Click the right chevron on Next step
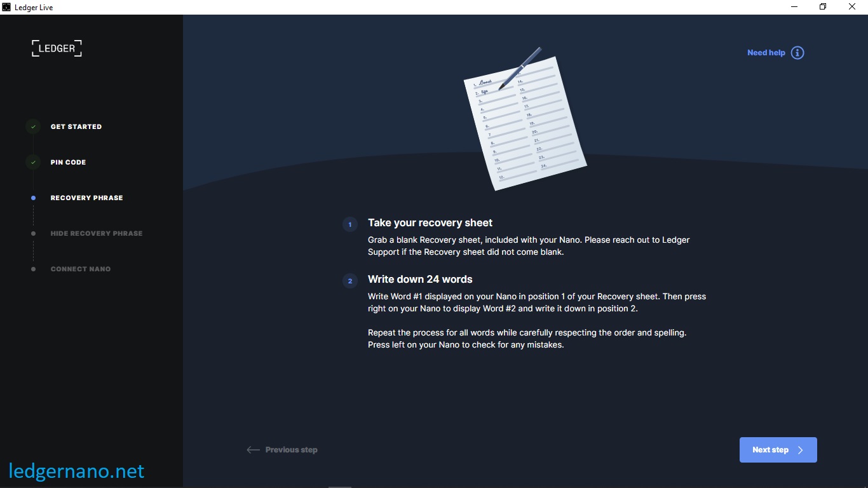868x488 pixels. pos(801,450)
